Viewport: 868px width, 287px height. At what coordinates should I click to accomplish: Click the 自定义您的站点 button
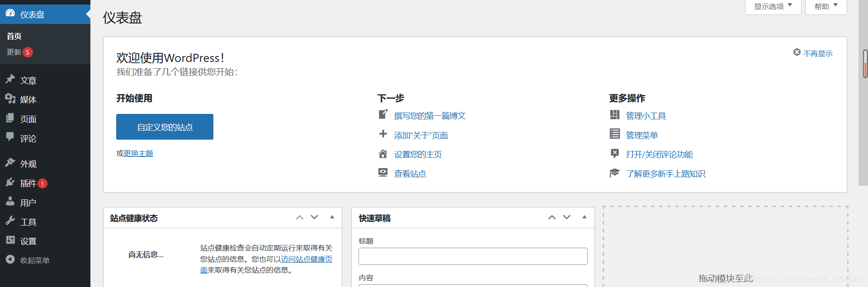point(165,127)
